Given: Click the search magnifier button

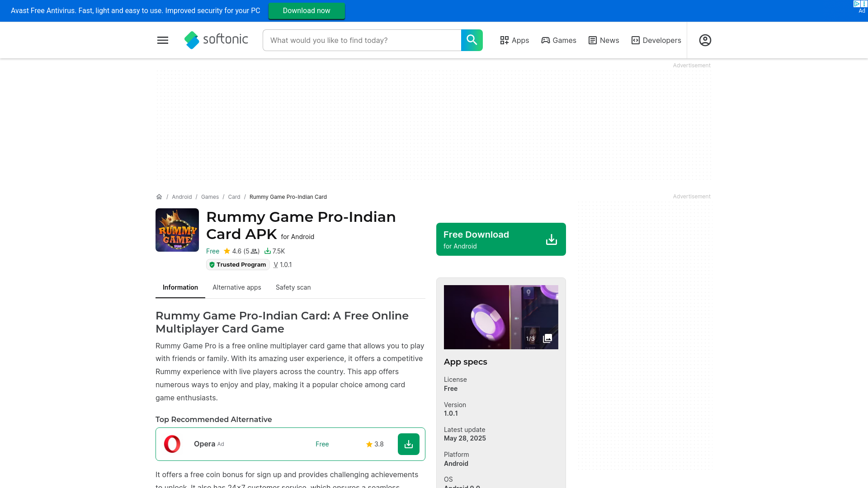Looking at the screenshot, I should [472, 40].
